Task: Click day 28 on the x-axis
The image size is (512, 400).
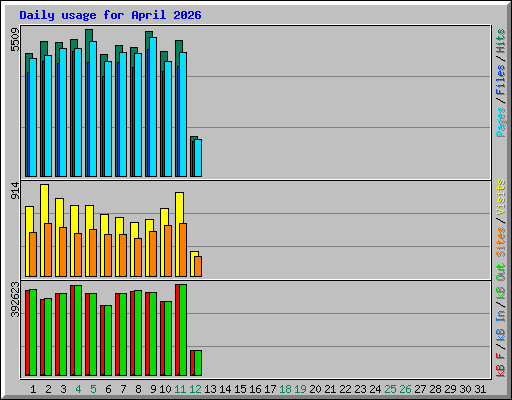Action: tap(435, 389)
